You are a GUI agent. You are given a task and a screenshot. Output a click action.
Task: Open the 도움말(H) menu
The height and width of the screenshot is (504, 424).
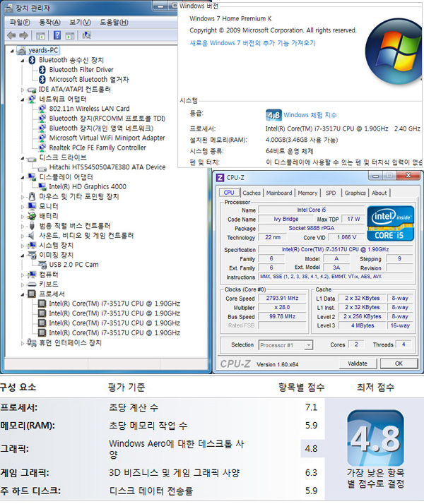click(x=114, y=22)
